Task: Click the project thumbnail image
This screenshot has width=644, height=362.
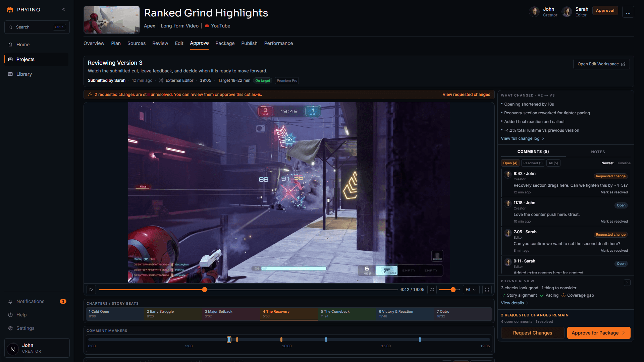Action: 112,20
